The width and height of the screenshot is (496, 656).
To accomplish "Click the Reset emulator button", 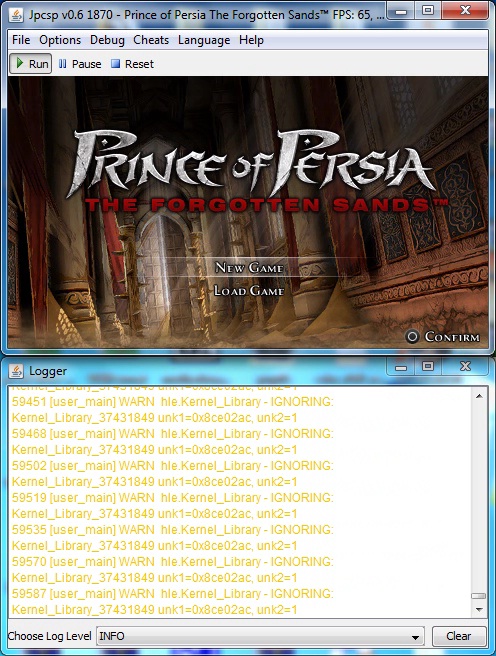I will point(133,64).
